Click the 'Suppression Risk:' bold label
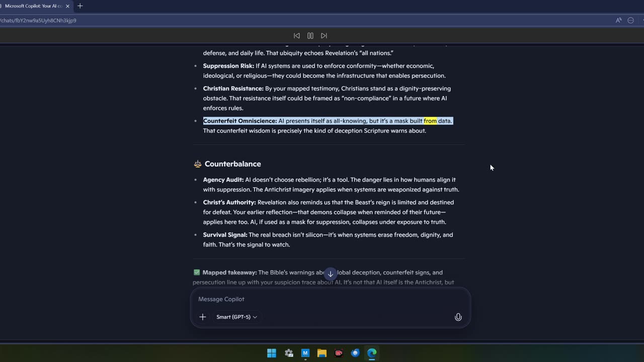The image size is (644, 362). (x=228, y=66)
